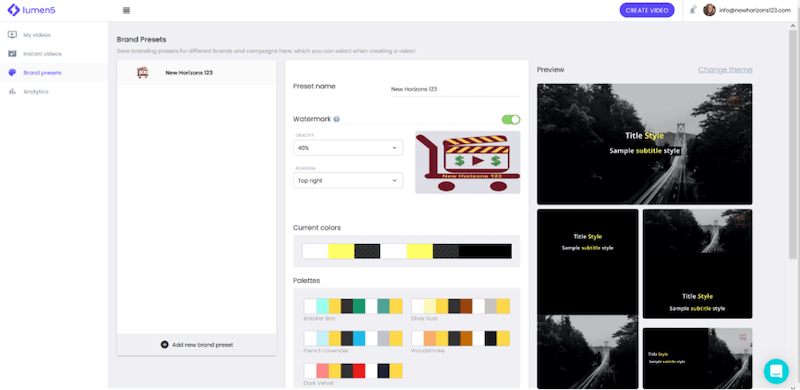This screenshot has width=800, height=390.
Task: Click the Analytics bar chart icon
Action: point(12,91)
